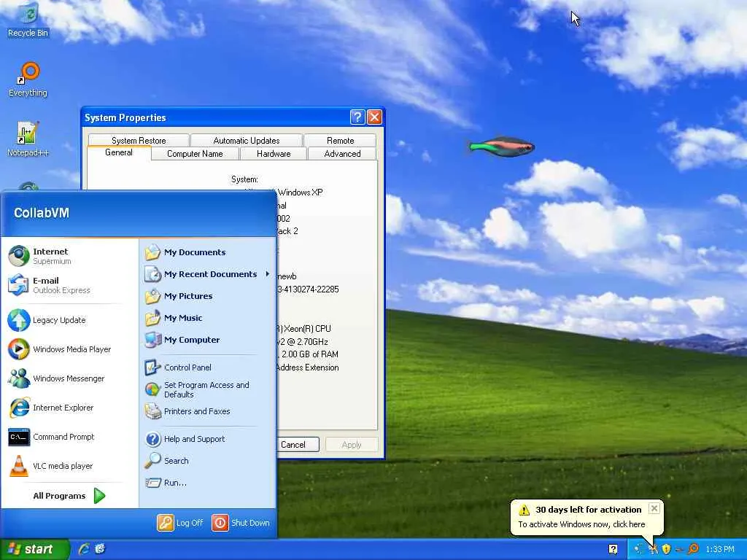Switch to Advanced tab
This screenshot has height=560, width=747.
click(342, 154)
